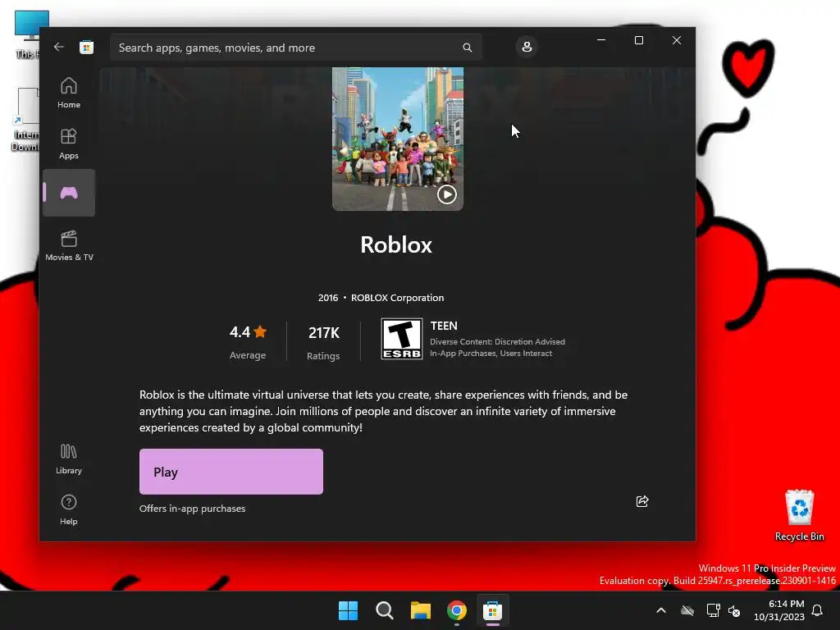Open the user account profile icon
Image resolution: width=840 pixels, height=630 pixels.
[x=527, y=47]
